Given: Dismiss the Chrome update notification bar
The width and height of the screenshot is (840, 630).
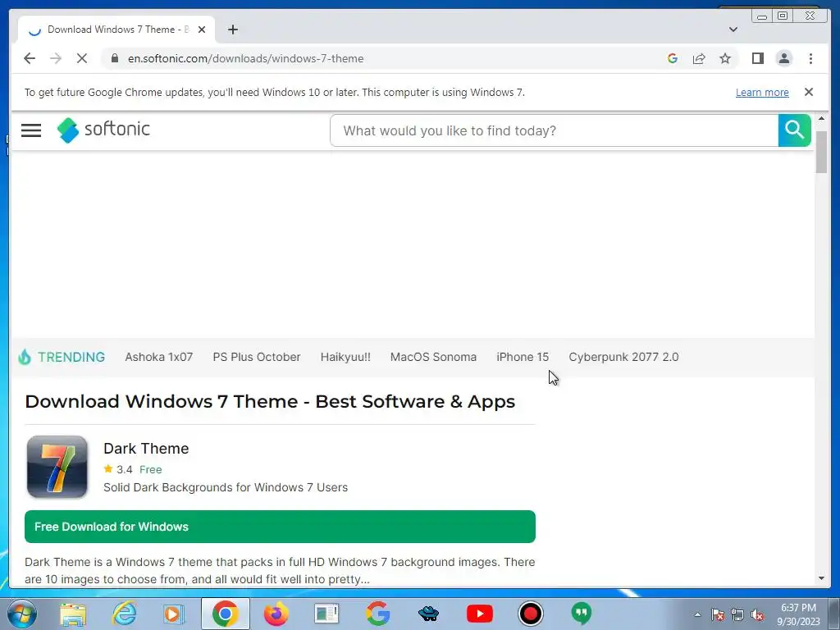Looking at the screenshot, I should point(809,92).
